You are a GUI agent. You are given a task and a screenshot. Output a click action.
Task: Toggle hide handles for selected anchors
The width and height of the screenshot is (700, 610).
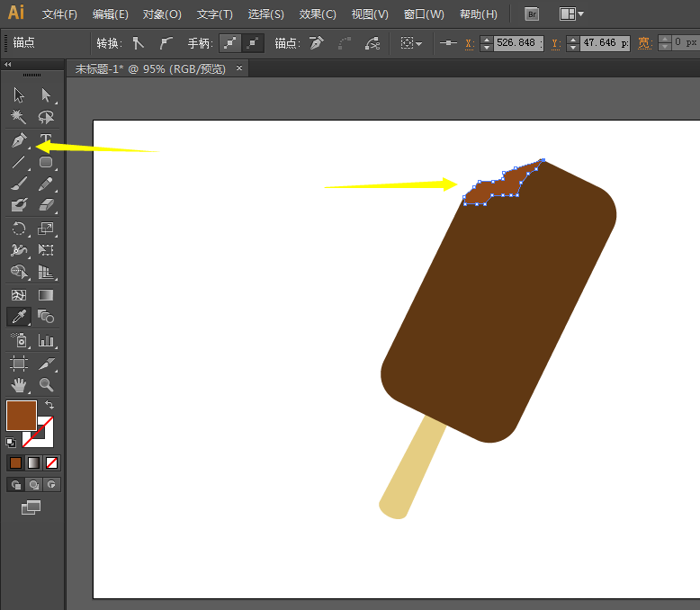click(255, 42)
